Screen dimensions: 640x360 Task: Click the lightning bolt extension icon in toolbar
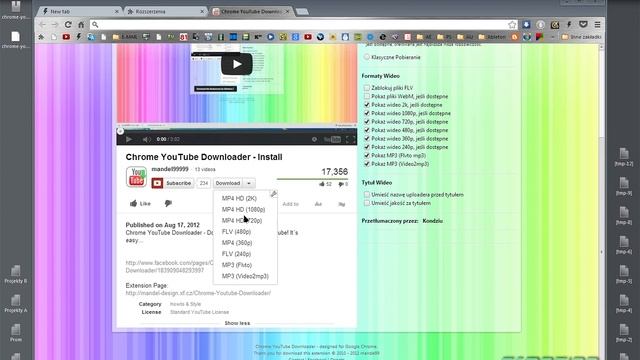pyautogui.click(x=569, y=25)
